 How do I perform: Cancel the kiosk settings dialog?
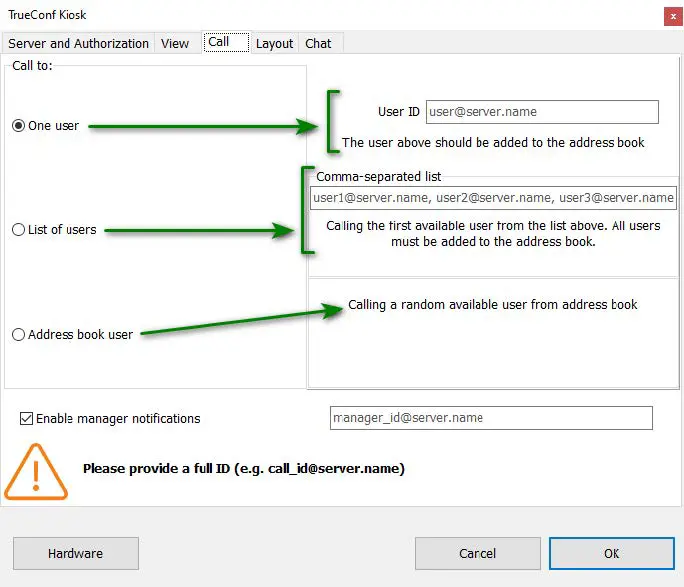478,553
